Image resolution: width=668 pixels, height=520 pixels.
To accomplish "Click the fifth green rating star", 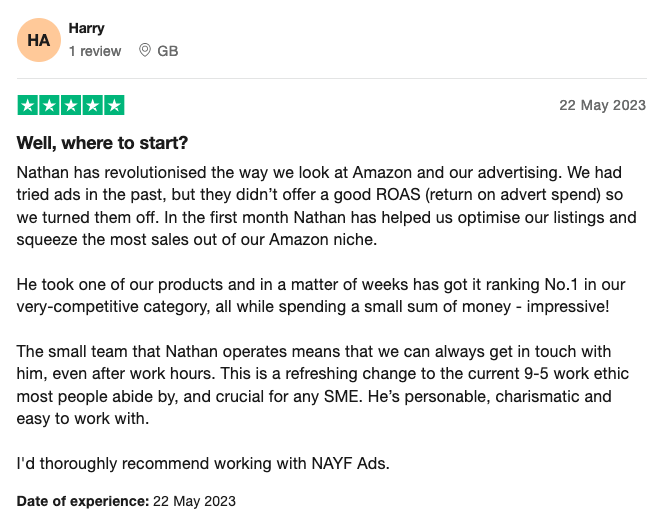I will click(x=114, y=105).
